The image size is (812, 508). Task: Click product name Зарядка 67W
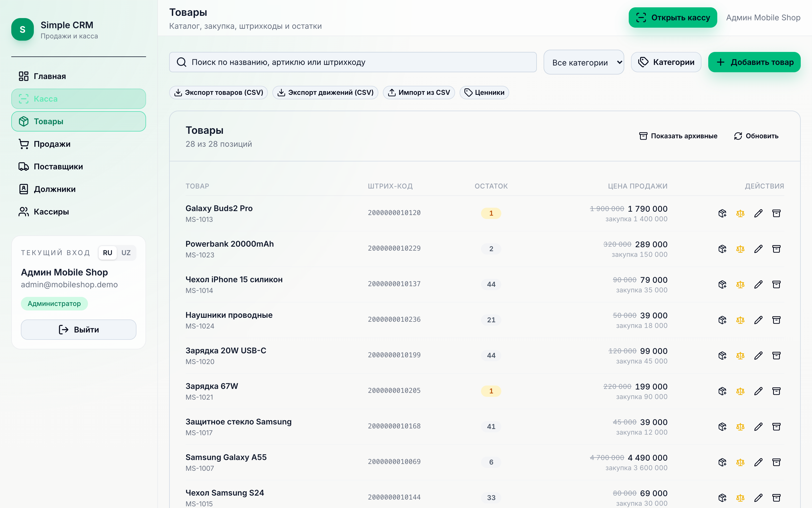(x=212, y=386)
